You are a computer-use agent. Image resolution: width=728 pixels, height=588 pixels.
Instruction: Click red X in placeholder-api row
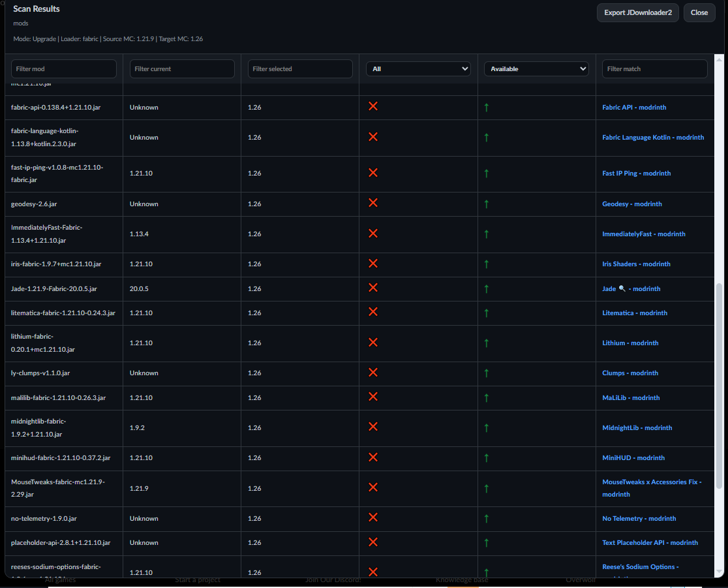pyautogui.click(x=373, y=542)
